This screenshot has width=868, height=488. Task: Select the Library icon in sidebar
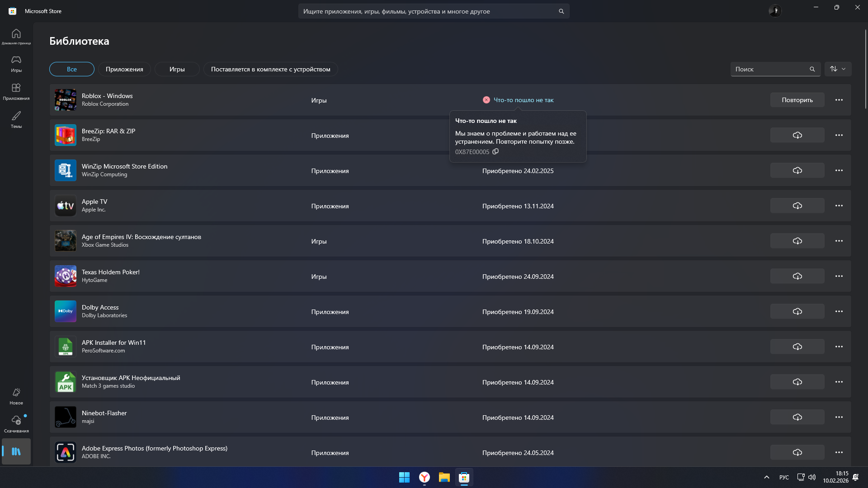tap(16, 451)
